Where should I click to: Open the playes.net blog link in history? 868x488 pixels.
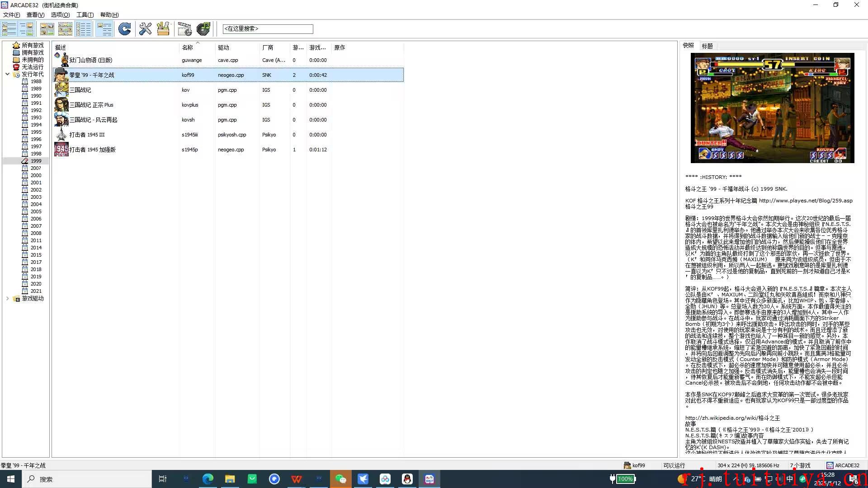point(806,201)
